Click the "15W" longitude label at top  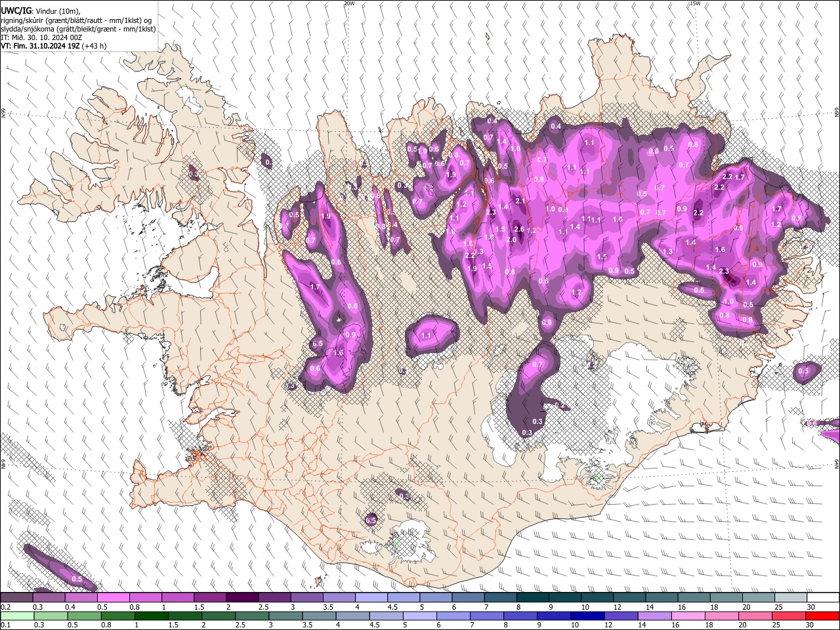tap(695, 3)
